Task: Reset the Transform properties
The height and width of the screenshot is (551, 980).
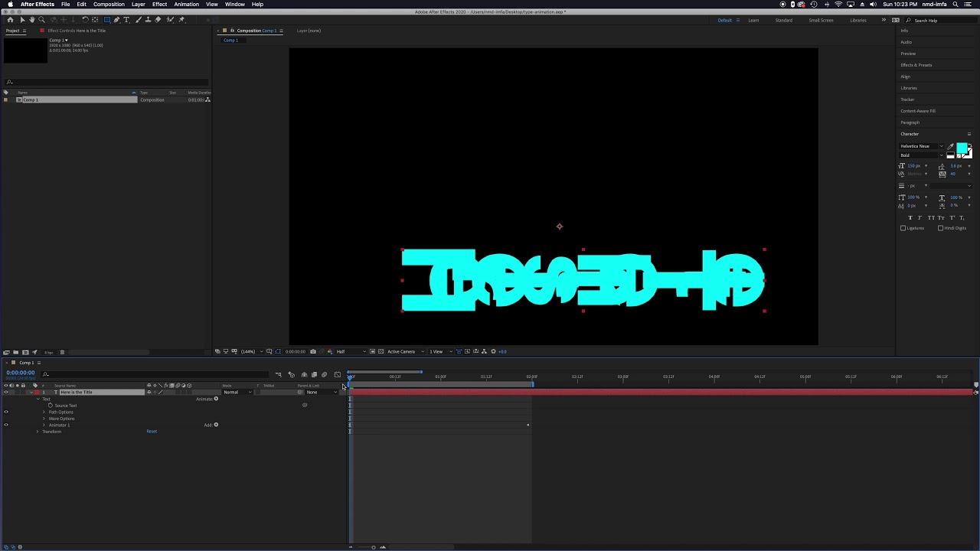Action: click(152, 432)
